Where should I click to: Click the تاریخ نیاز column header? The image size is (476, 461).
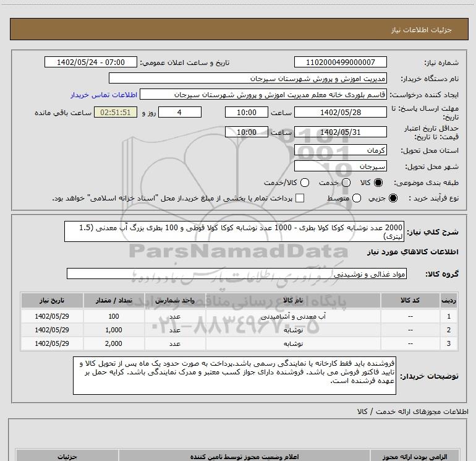pos(52,300)
